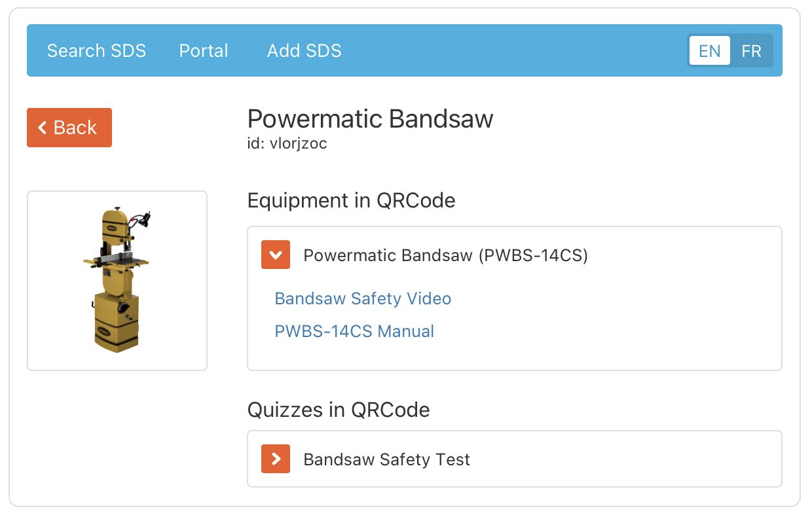Select EN as the display language
Image resolution: width=812 pixels, height=517 pixels.
click(x=709, y=50)
